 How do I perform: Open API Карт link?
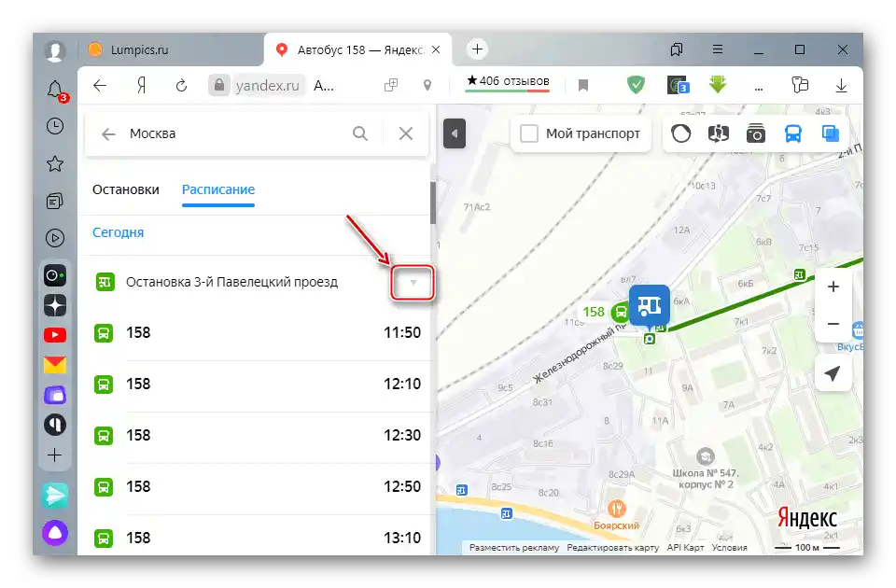[685, 548]
